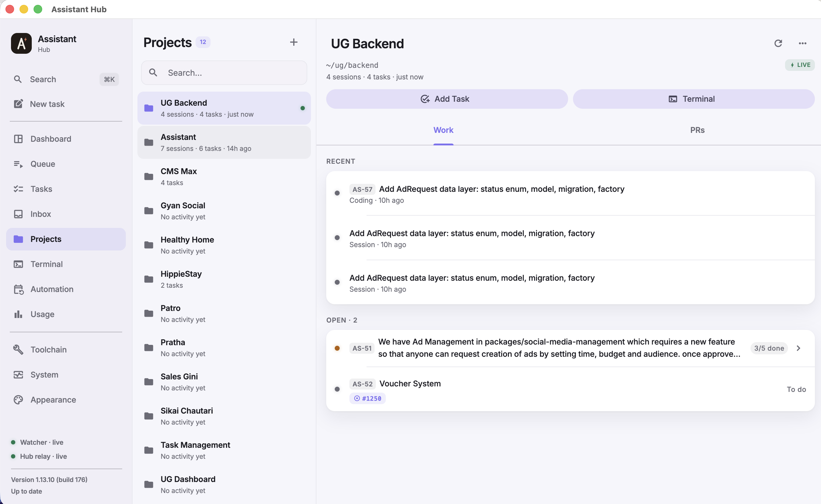This screenshot has width=821, height=504.
Task: Open Appearance settings
Action: coord(66,399)
